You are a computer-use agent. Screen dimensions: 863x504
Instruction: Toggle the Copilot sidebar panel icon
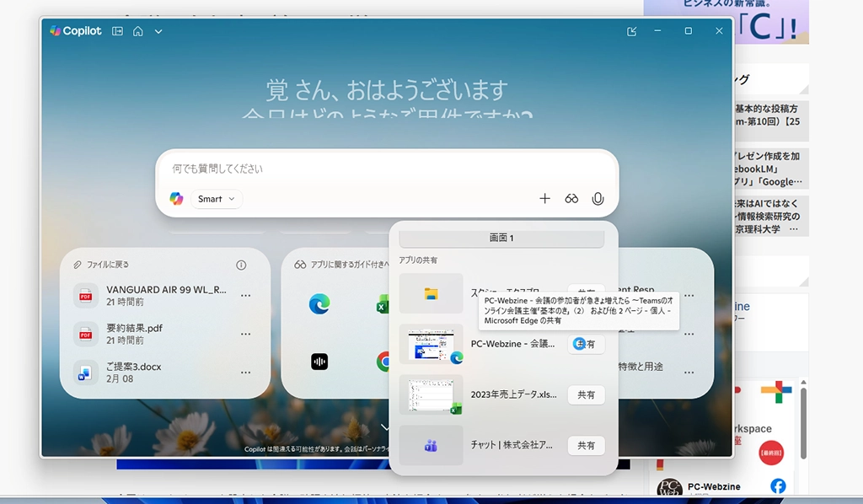point(117,31)
